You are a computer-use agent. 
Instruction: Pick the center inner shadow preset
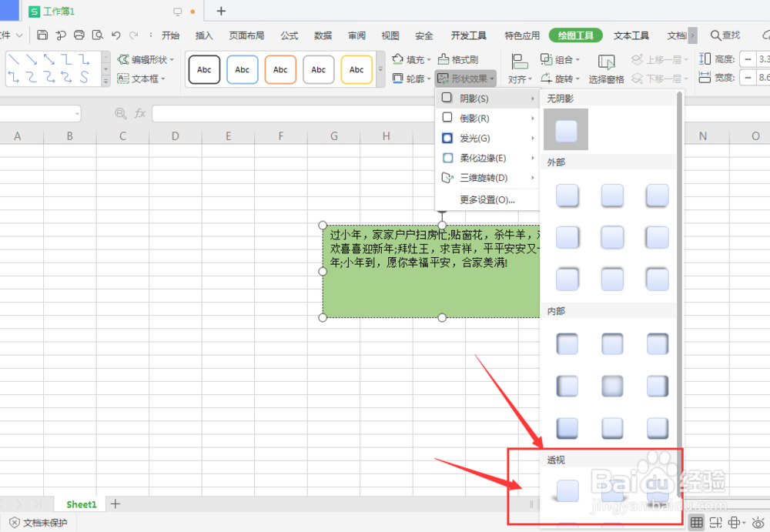point(612,386)
